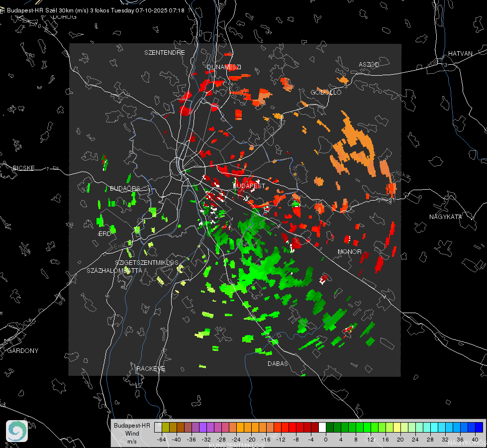Viewport: 487px width, 448px height.
Task: Select the BUDAÖRS town label
Action: [x=125, y=188]
